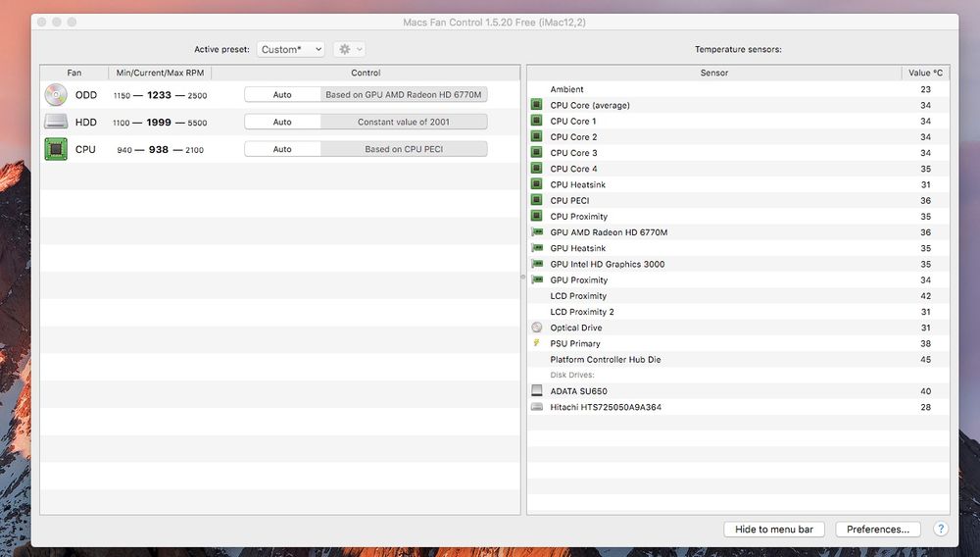Click the CPU Proximity sensor icon
The image size is (980, 557).
pos(536,216)
